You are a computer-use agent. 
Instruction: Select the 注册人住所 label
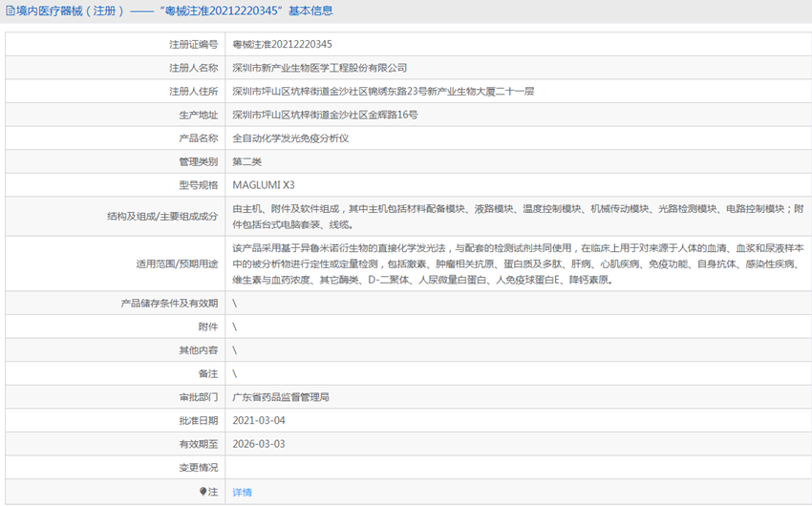coord(194,92)
